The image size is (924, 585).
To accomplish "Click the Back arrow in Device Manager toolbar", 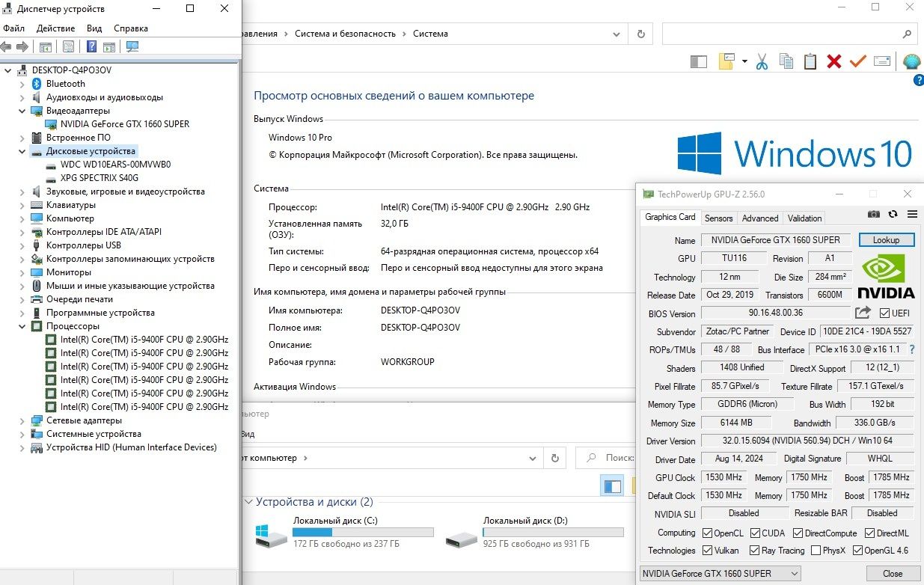I will click(x=6, y=46).
